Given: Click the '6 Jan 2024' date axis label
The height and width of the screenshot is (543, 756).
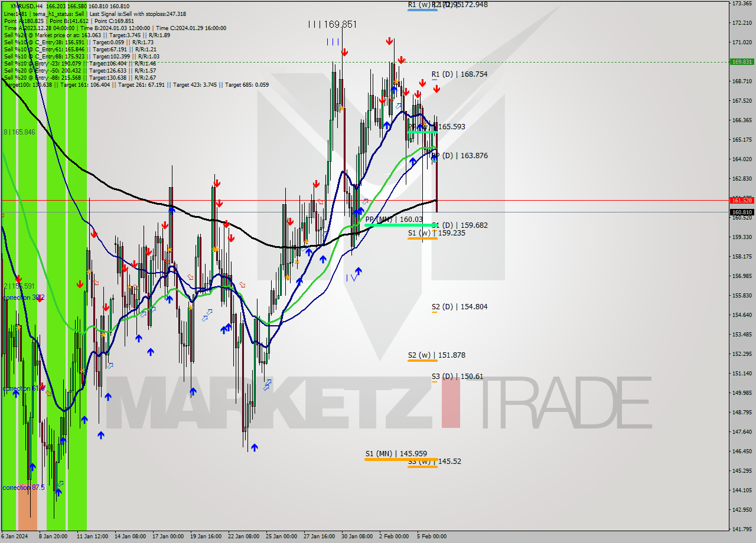Looking at the screenshot, I should 14,537.
